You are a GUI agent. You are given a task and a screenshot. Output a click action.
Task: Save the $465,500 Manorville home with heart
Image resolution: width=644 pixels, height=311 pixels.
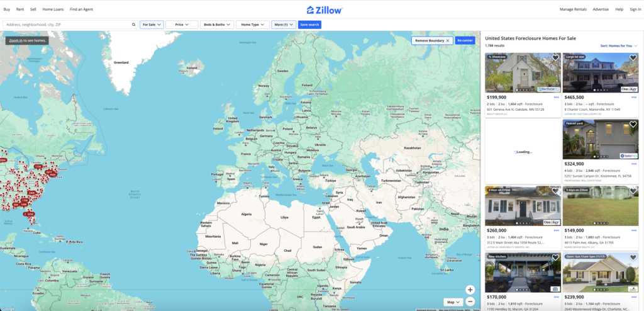633,57
